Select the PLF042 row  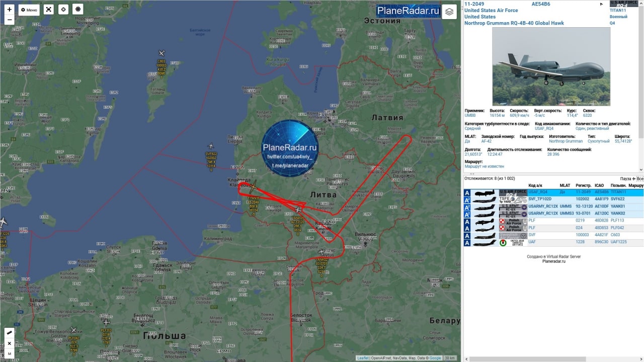tap(553, 228)
